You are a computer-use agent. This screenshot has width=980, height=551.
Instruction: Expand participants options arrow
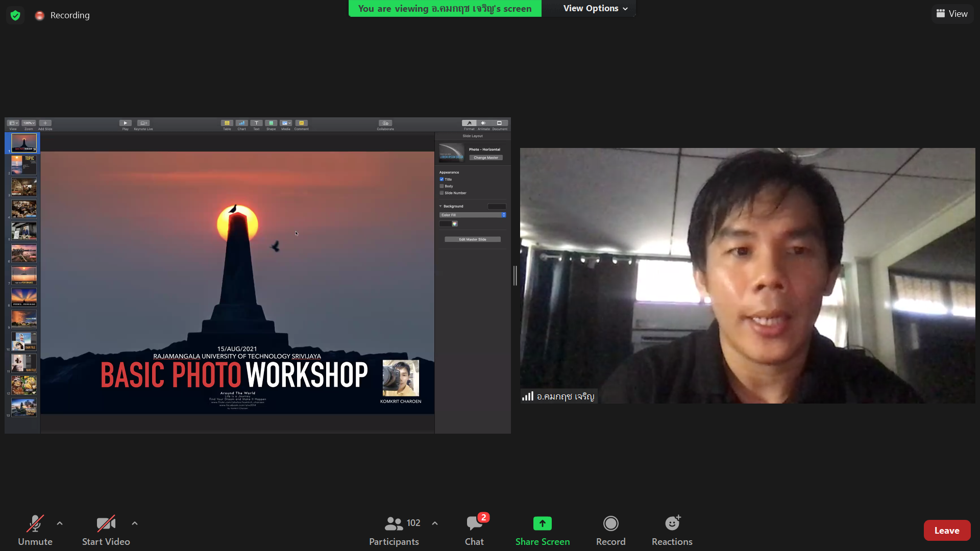[x=435, y=523]
